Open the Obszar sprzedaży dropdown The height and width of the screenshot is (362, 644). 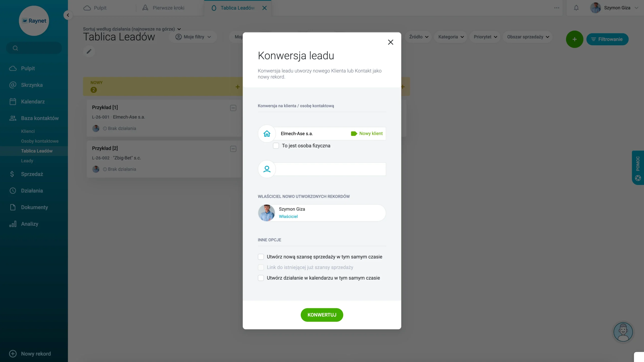tap(528, 37)
